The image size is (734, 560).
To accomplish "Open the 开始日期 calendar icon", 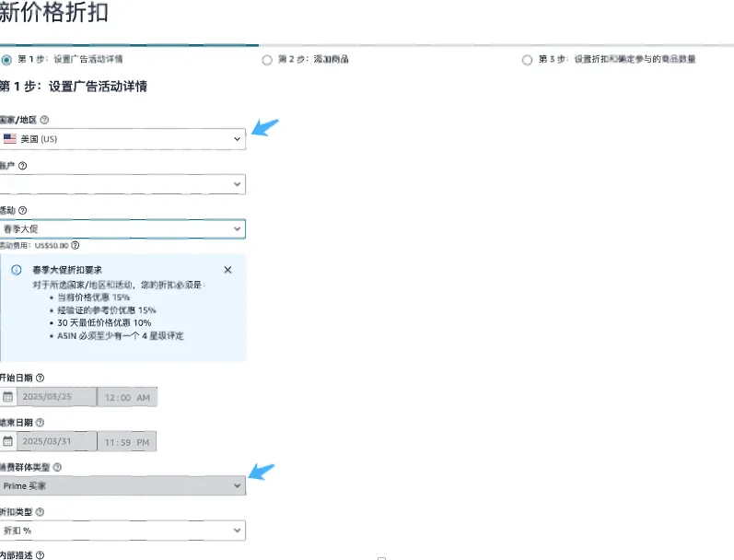I will 7,397.
